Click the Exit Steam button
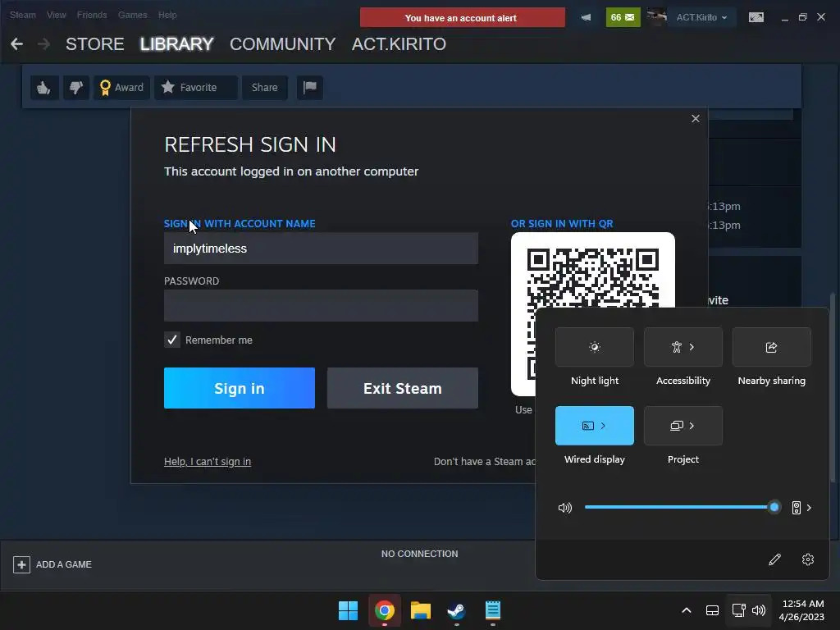This screenshot has height=630, width=840. click(x=403, y=388)
